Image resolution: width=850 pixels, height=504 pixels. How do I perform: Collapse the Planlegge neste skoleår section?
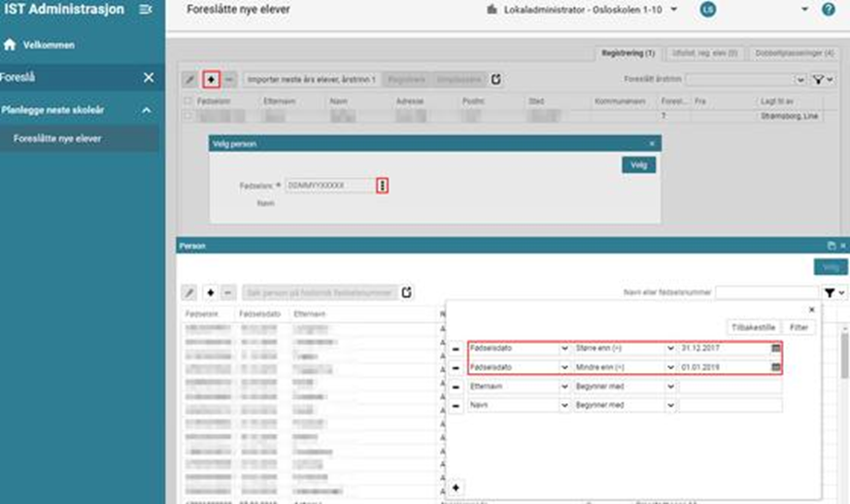point(148,111)
